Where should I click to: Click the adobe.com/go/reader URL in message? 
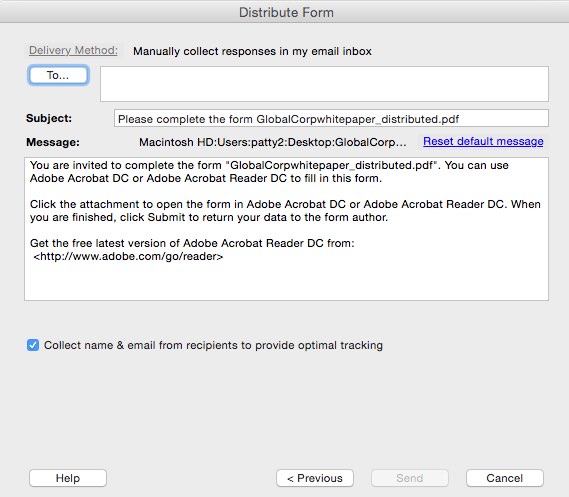(128, 256)
